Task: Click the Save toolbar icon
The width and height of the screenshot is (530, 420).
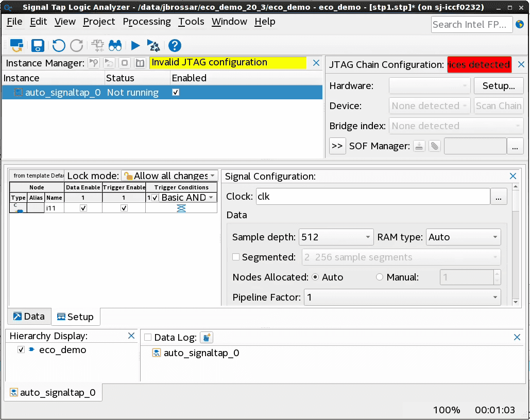Action: tap(38, 45)
